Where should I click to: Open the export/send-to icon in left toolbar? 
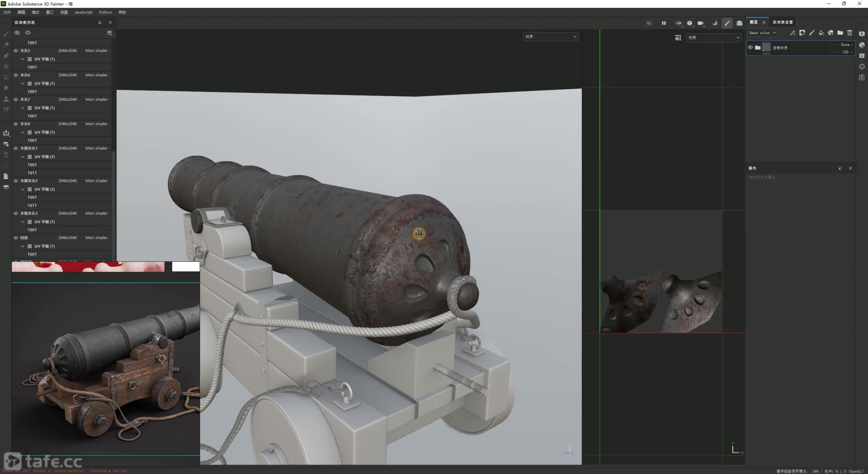tap(6, 133)
